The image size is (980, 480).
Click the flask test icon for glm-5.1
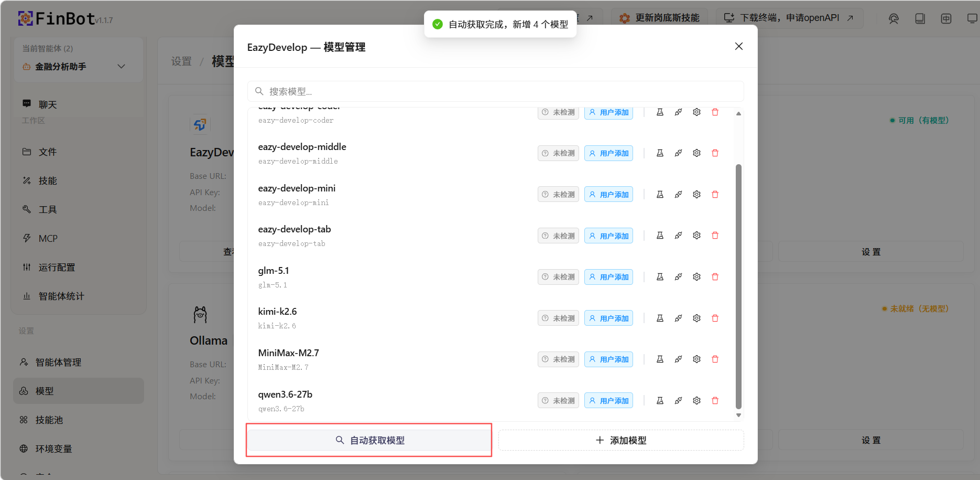(660, 277)
